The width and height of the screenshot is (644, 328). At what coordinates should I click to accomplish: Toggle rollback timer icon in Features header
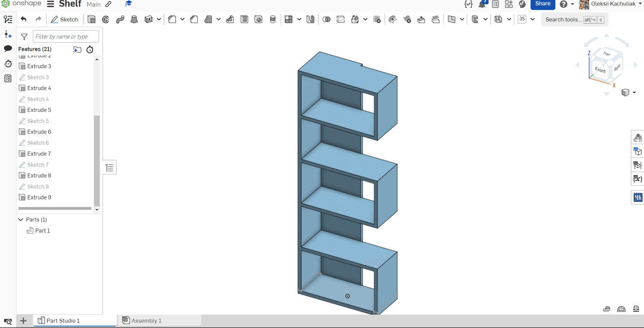point(90,49)
